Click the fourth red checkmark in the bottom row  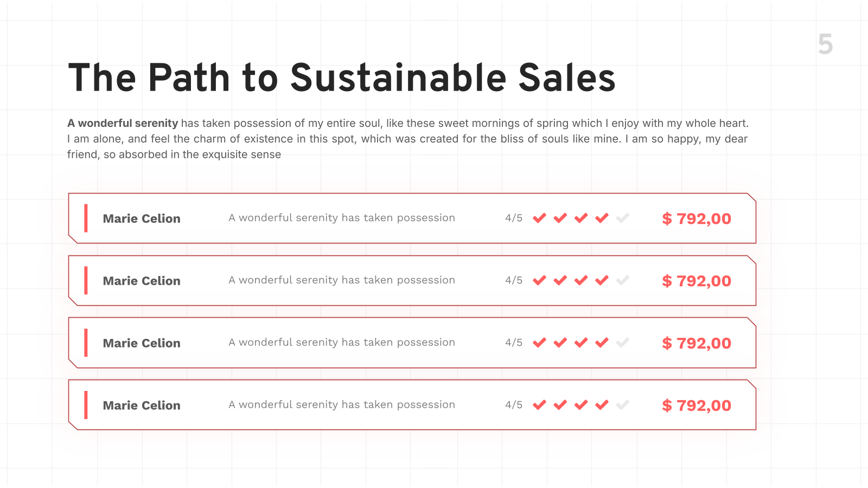coord(602,405)
